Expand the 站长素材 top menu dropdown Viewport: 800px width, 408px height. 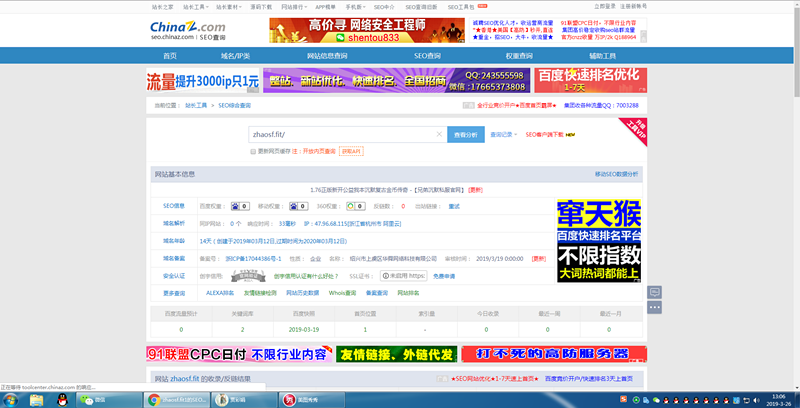pos(229,7)
